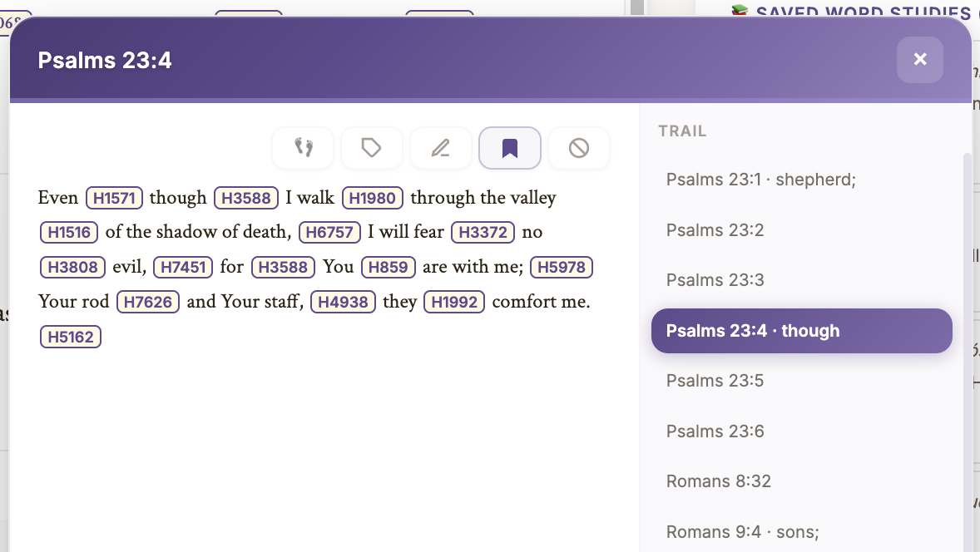Open the footprints trail tool
The height and width of the screenshot is (552, 980).
tap(302, 147)
